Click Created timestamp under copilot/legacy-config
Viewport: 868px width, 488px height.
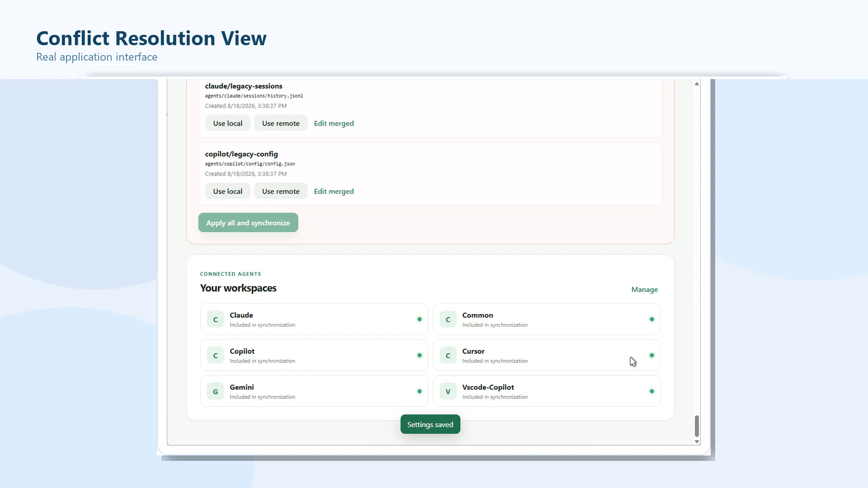coord(246,174)
